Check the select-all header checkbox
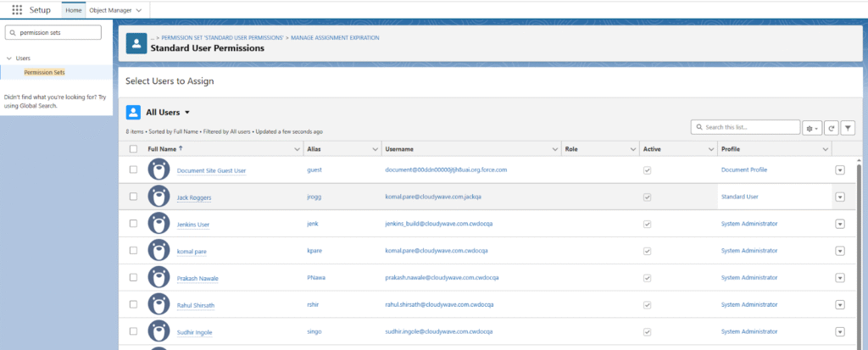The image size is (868, 350). (133, 149)
